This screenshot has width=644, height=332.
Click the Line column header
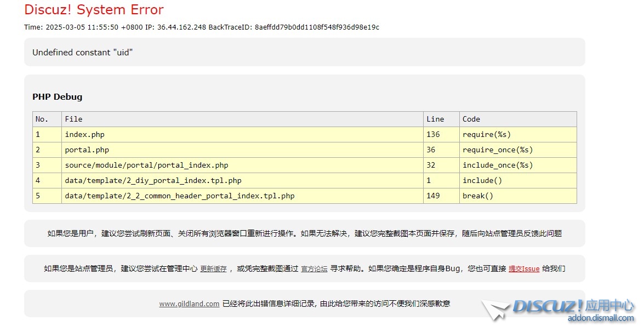tap(435, 119)
